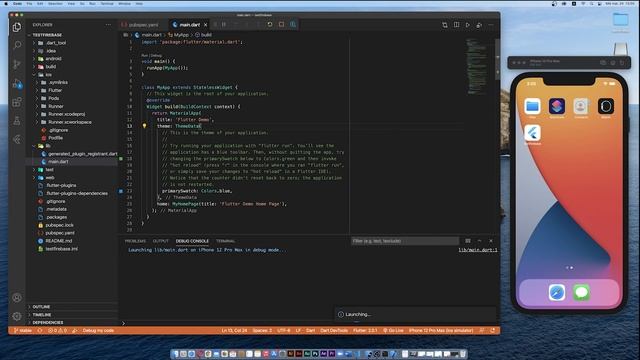Open the Source Control view
This screenshot has width=640, height=360.
point(17,64)
